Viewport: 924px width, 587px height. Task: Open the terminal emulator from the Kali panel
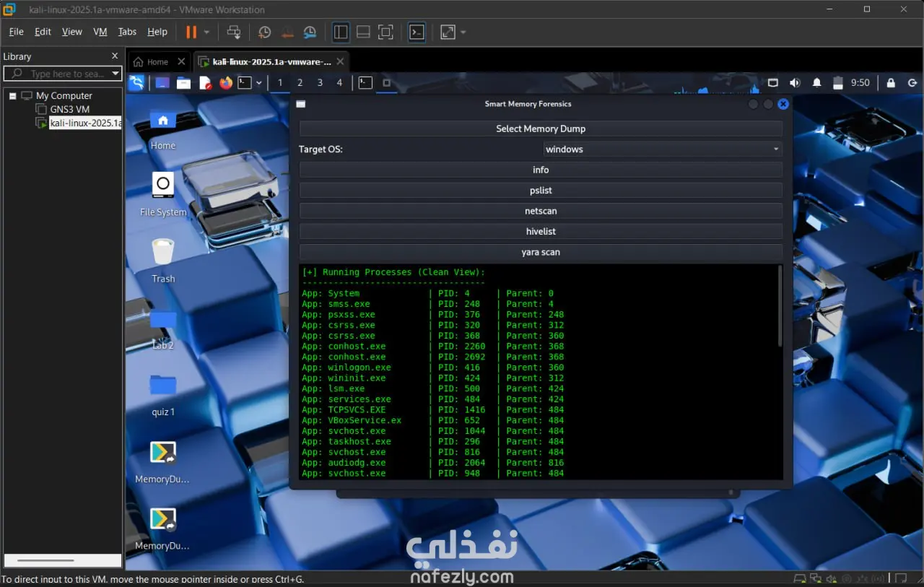(x=245, y=83)
